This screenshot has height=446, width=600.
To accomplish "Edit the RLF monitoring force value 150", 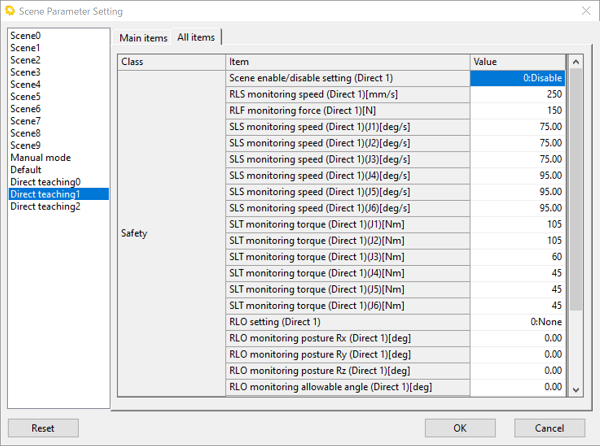I will click(x=518, y=111).
